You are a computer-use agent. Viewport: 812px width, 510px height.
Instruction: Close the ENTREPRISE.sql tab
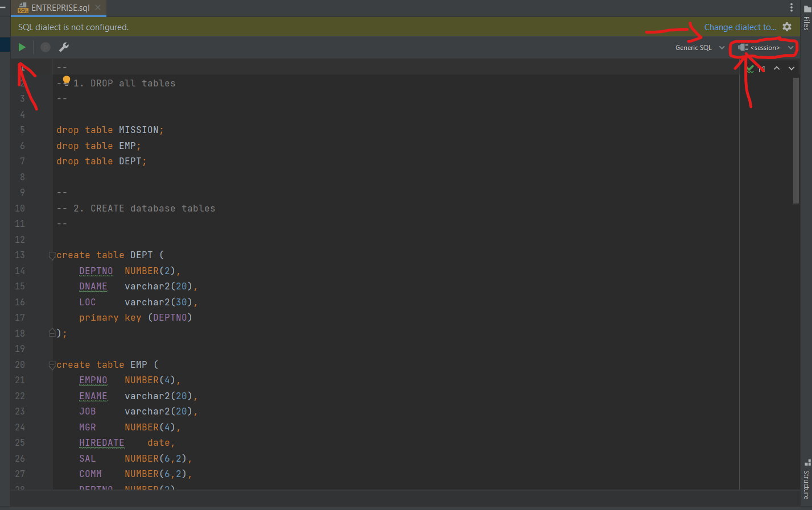98,7
